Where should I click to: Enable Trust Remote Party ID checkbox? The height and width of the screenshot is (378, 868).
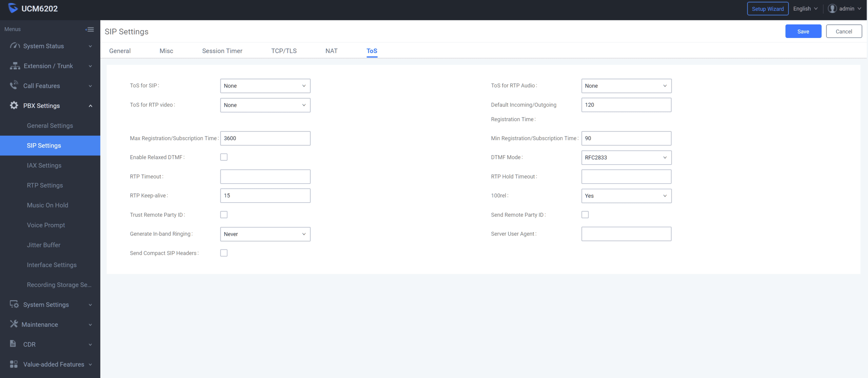click(x=224, y=214)
